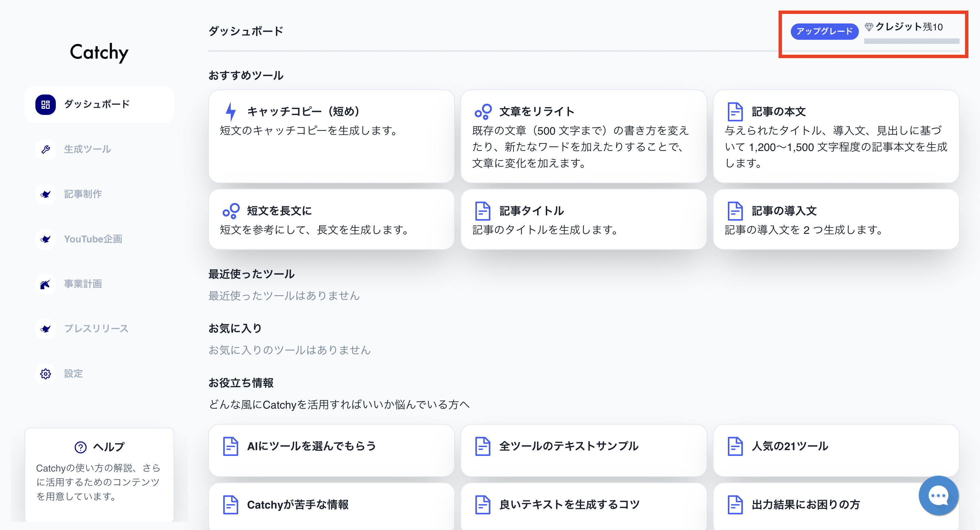Click document icon beside 出力結果にお困りの方
The width and height of the screenshot is (980, 530).
tap(735, 505)
